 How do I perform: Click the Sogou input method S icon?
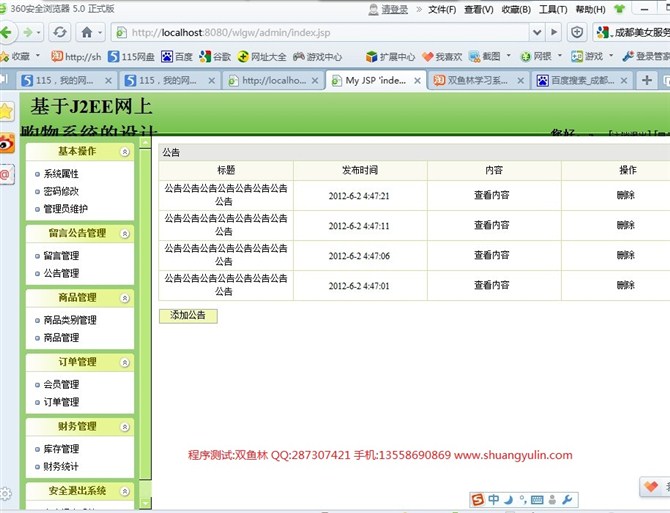(x=477, y=499)
